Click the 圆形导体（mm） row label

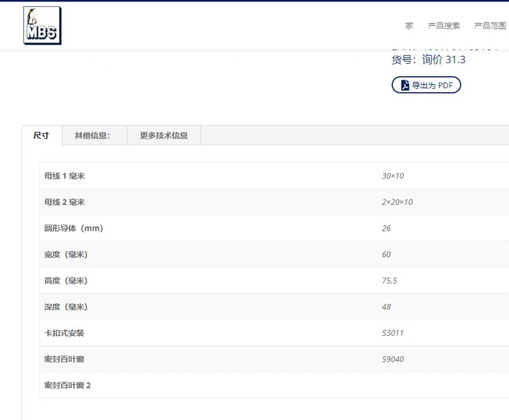point(74,229)
